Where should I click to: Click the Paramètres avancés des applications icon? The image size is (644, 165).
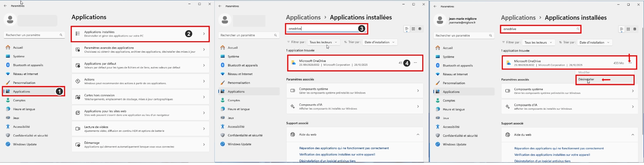point(78,50)
